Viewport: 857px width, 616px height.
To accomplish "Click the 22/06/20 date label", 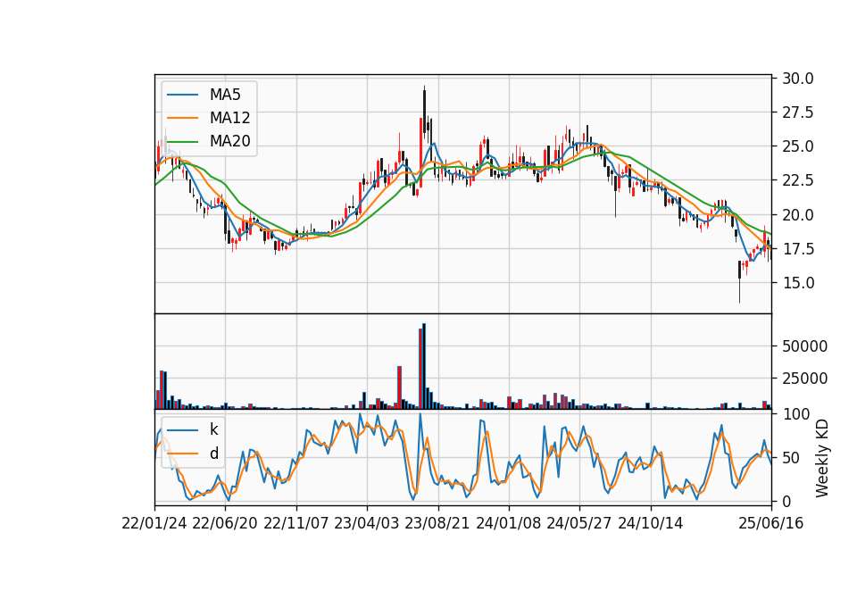I will pos(225,523).
